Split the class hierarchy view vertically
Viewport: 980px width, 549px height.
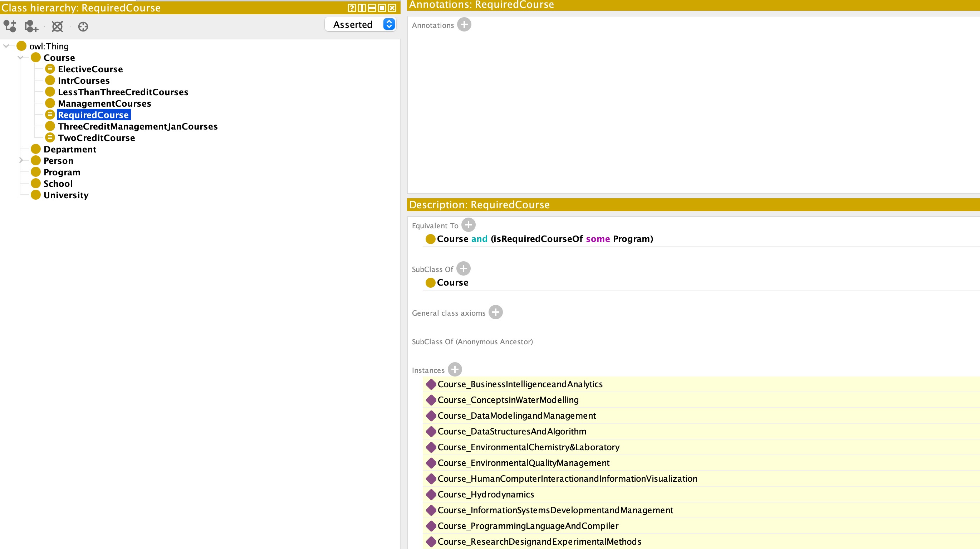[362, 8]
